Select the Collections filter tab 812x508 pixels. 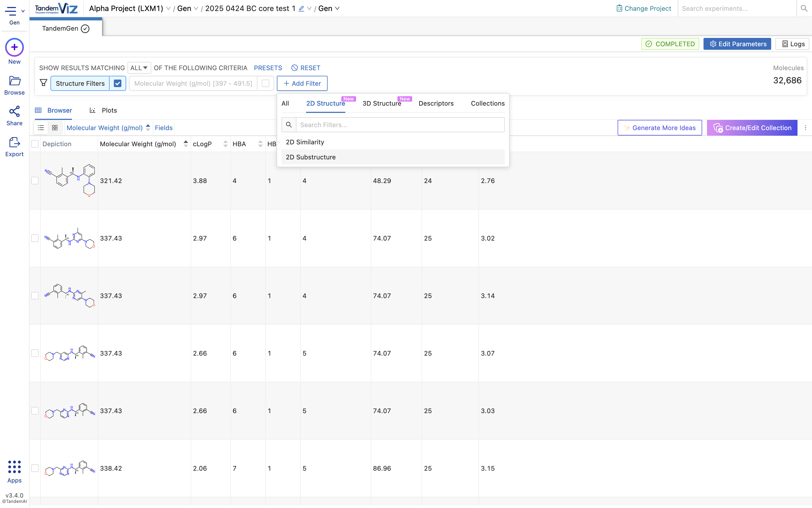[488, 103]
